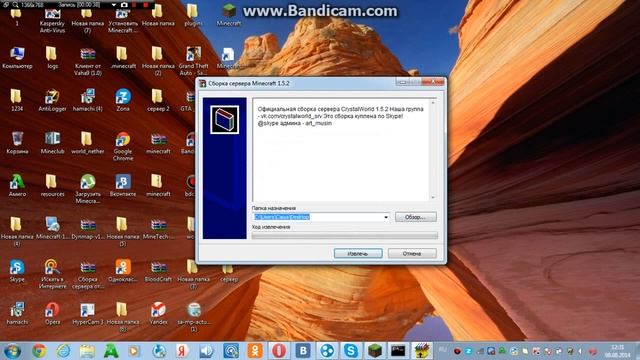Open the Вконтакте desktop shortcut
Screen dimensions: 640x360
tap(123, 185)
